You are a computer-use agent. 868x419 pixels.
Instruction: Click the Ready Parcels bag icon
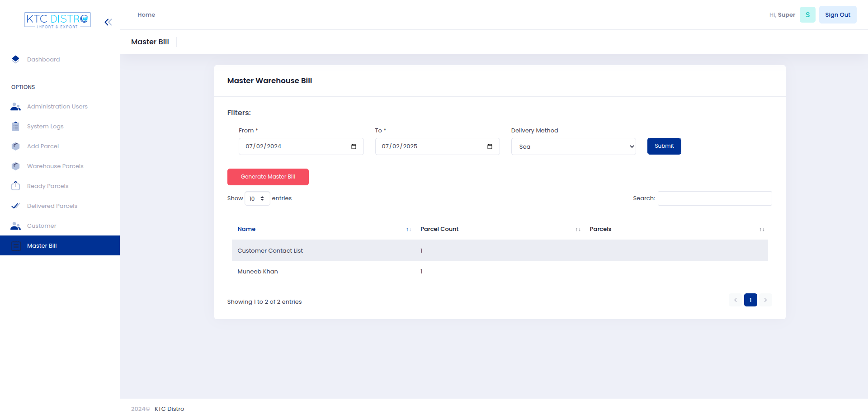click(x=15, y=186)
